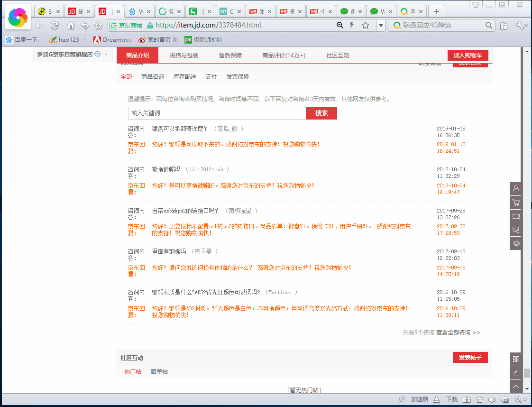Open the sidebar user account icon

[x=516, y=188]
